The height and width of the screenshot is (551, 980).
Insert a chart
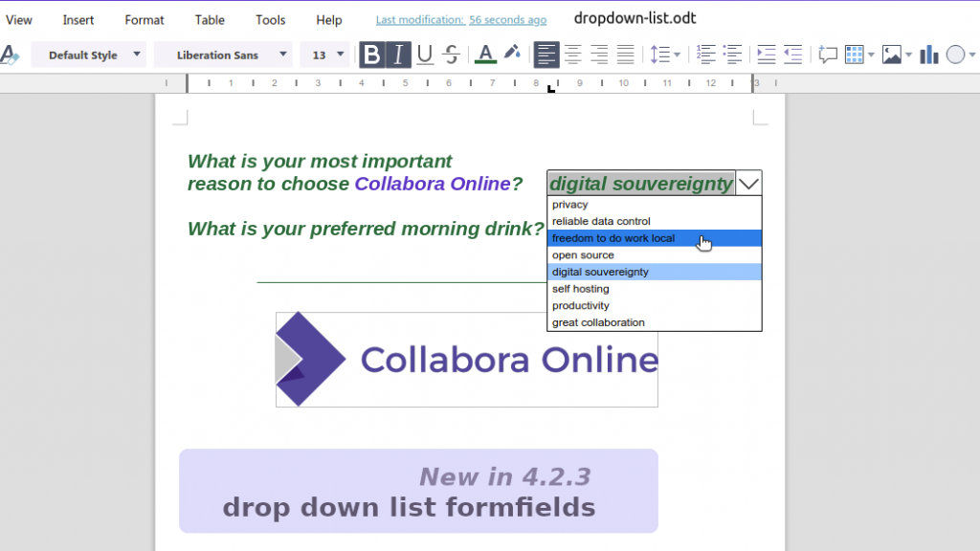(x=929, y=55)
